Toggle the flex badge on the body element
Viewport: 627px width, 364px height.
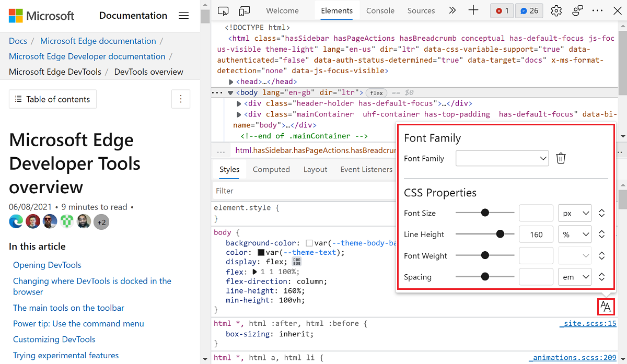[376, 92]
